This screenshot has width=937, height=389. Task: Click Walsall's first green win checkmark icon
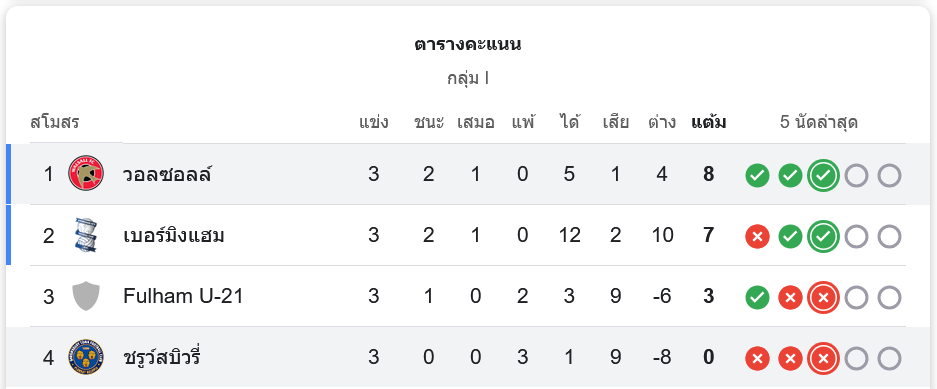coord(757,176)
